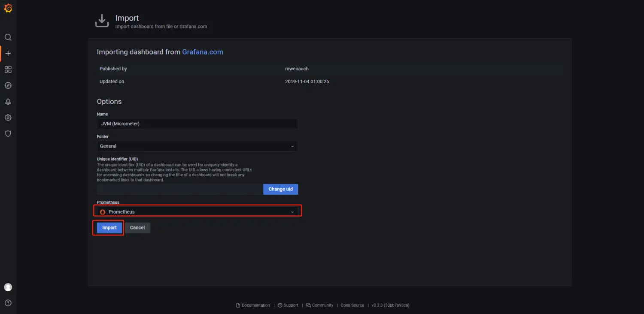This screenshot has width=644, height=314.
Task: Open the Support footer link
Action: coord(288,305)
